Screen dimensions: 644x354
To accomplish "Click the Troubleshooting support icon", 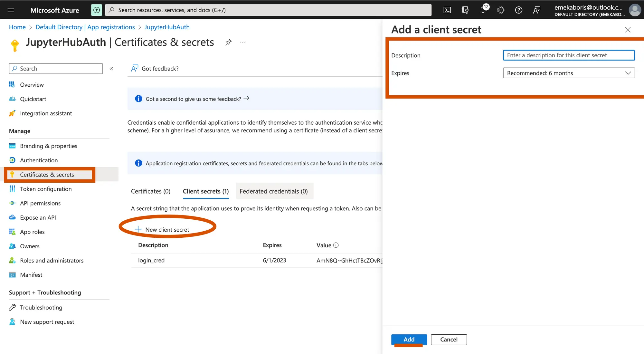I will tap(13, 307).
